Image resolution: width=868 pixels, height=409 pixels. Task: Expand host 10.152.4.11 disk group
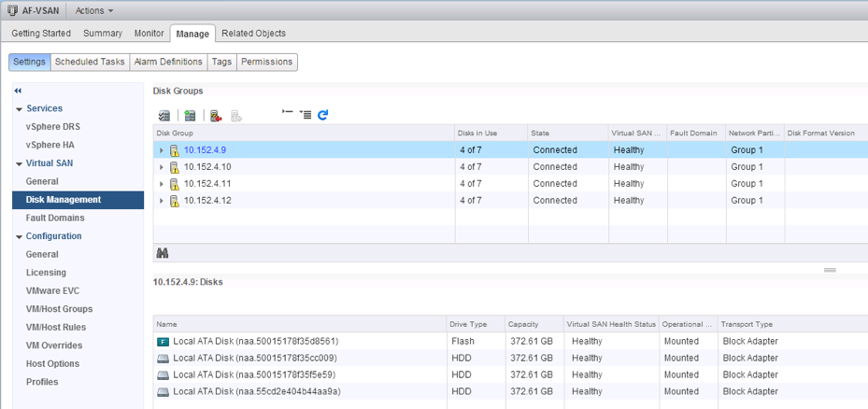162,184
